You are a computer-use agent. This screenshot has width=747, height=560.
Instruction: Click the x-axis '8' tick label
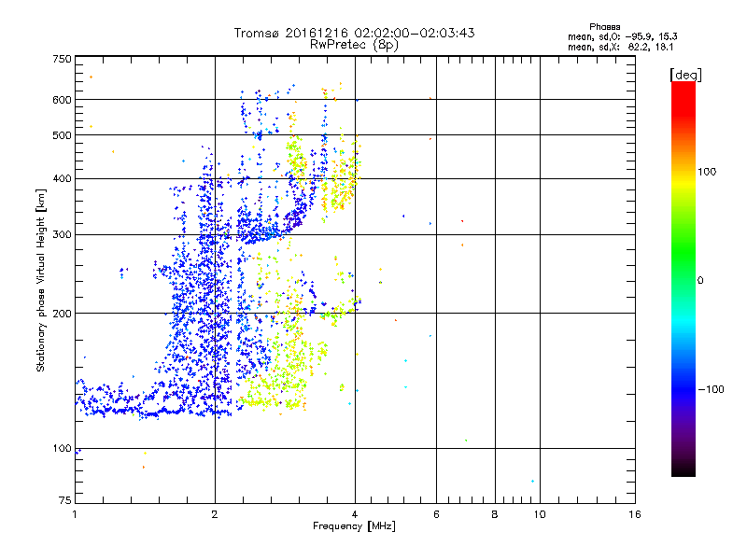495,514
